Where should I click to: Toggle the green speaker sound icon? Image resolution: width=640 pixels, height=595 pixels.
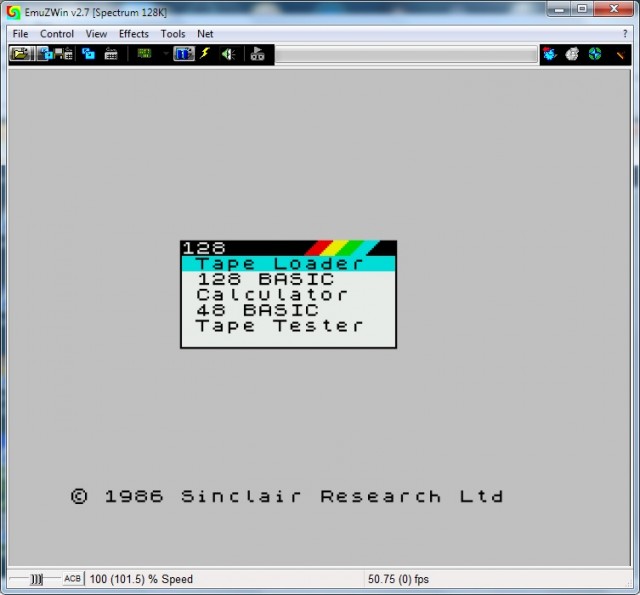228,54
